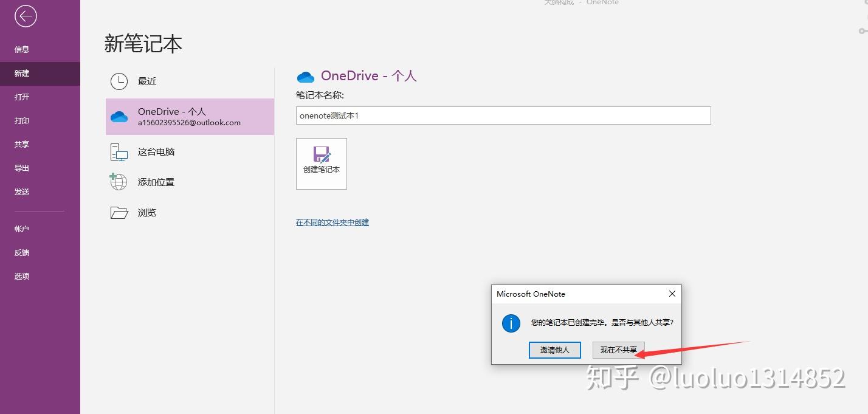
Task: Click the globe plus icon for 添加位置
Action: 118,181
